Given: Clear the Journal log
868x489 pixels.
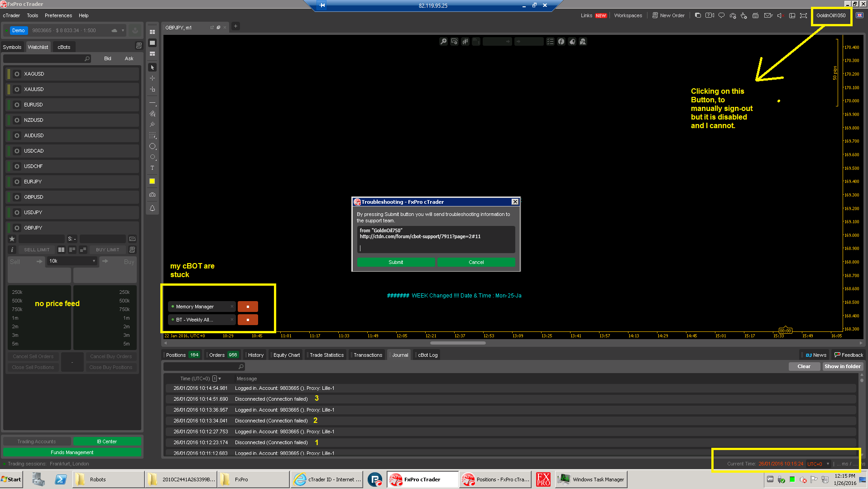Looking at the screenshot, I should 804,366.
